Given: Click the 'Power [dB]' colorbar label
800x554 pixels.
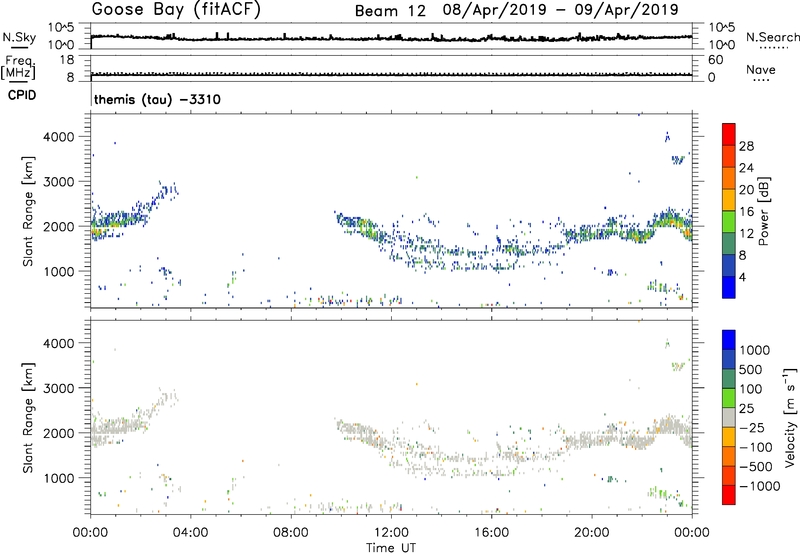Looking at the screenshot, I should click(763, 211).
